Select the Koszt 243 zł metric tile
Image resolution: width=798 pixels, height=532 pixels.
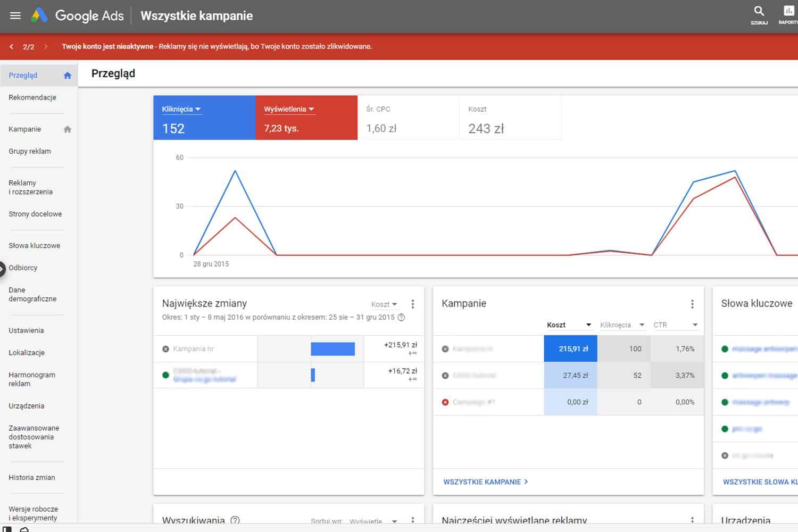(x=510, y=118)
